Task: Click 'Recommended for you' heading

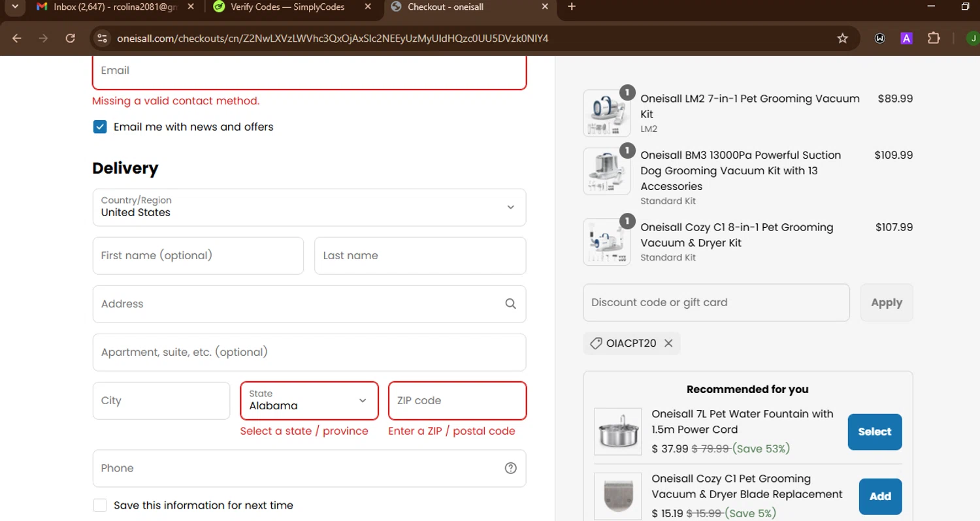Action: point(747,389)
